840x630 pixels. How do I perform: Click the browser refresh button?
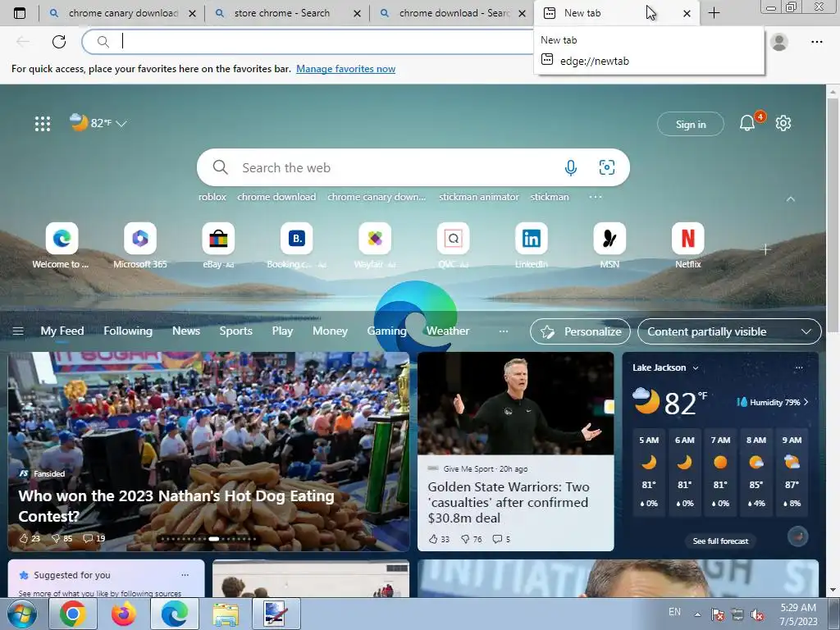point(59,41)
